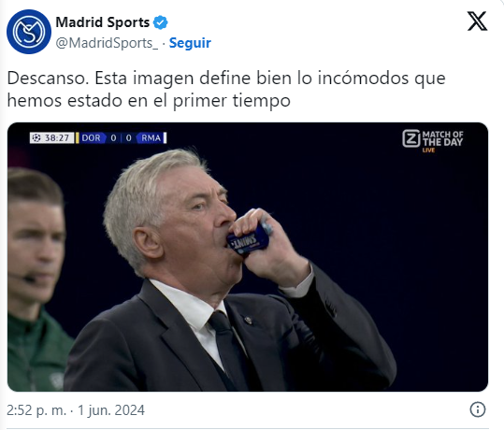Click the DOR team label in scoreboard
This screenshot has height=430, width=504.
pos(91,137)
